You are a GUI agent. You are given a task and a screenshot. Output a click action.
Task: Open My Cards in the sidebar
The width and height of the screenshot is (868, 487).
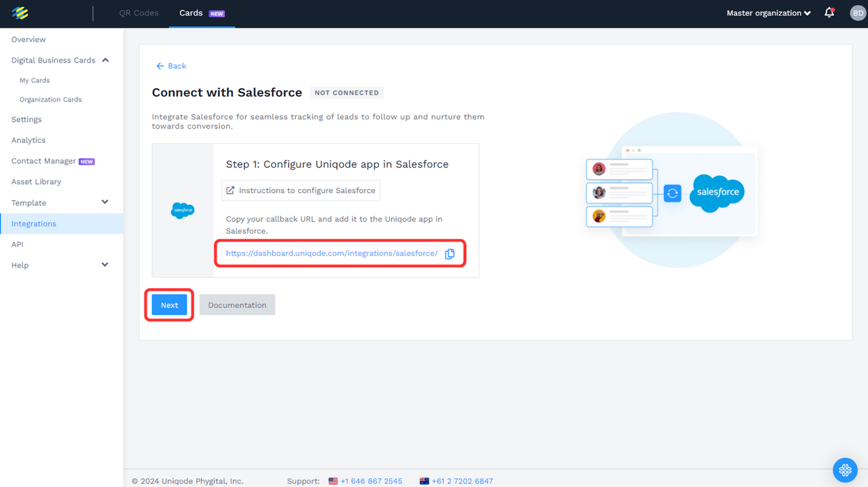(35, 80)
